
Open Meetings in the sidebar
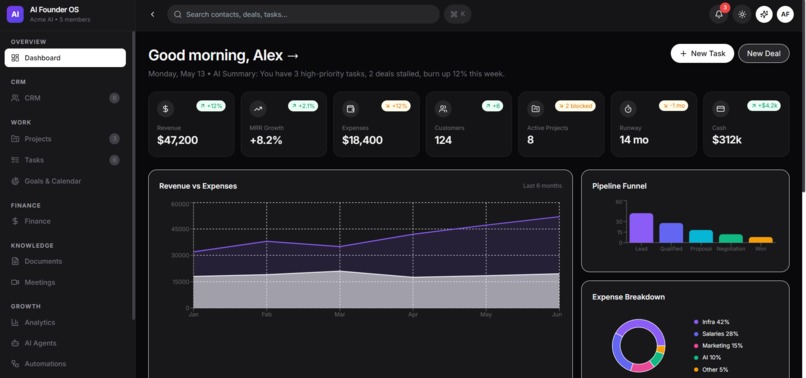click(65, 282)
